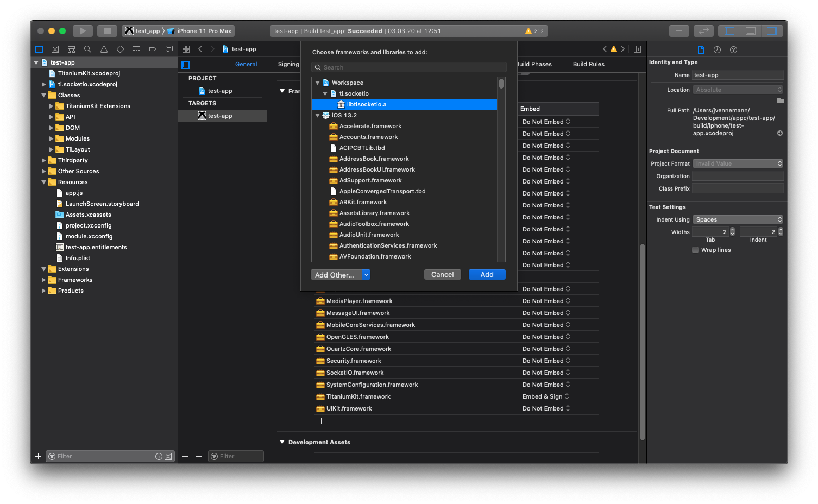Add a framework with the plus below UIKit
Image resolution: width=818 pixels, height=504 pixels.
tap(321, 421)
